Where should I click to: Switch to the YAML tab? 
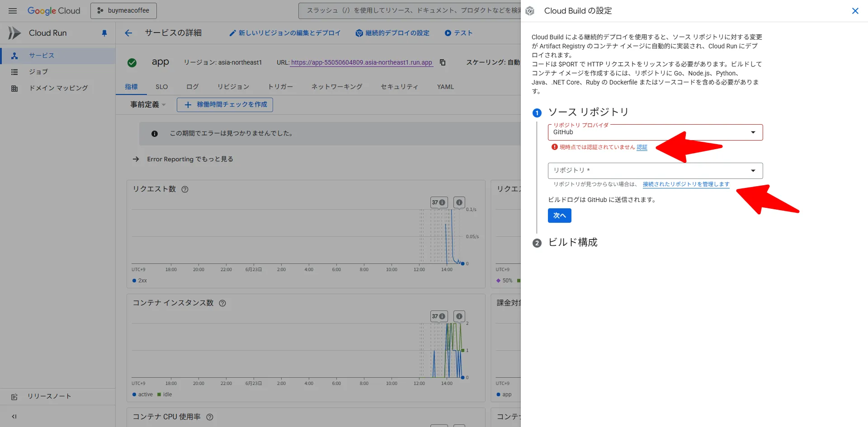pyautogui.click(x=445, y=86)
